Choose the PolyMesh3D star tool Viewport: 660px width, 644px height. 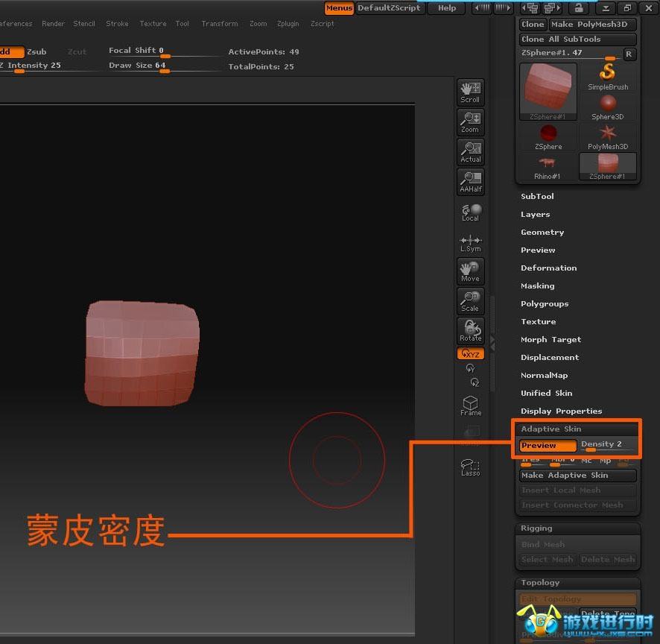click(x=608, y=137)
